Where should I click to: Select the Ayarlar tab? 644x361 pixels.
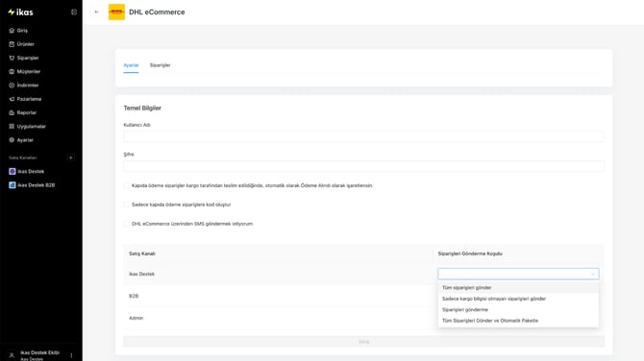131,65
